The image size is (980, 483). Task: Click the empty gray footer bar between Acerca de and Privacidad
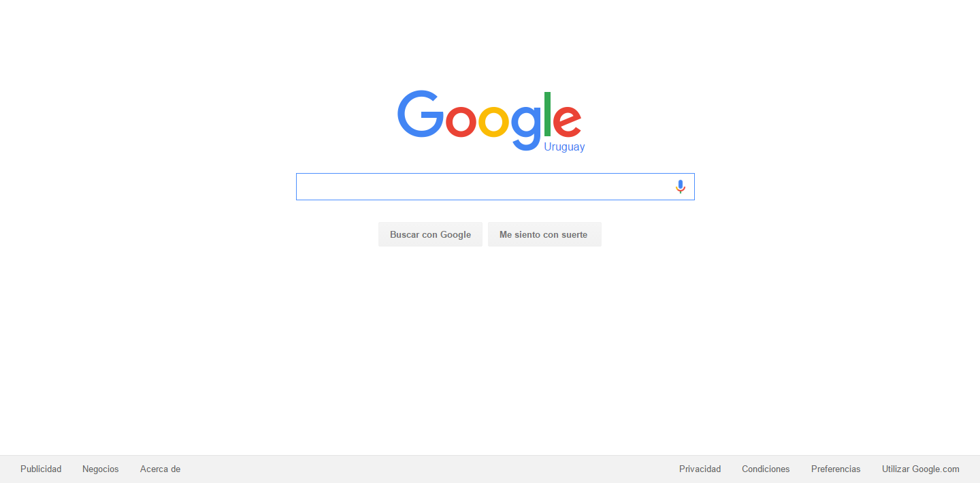429,469
